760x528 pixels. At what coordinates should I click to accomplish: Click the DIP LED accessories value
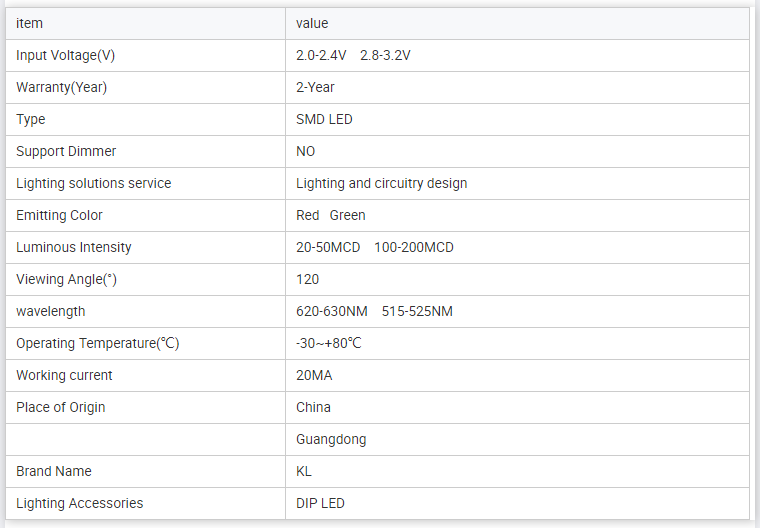320,503
